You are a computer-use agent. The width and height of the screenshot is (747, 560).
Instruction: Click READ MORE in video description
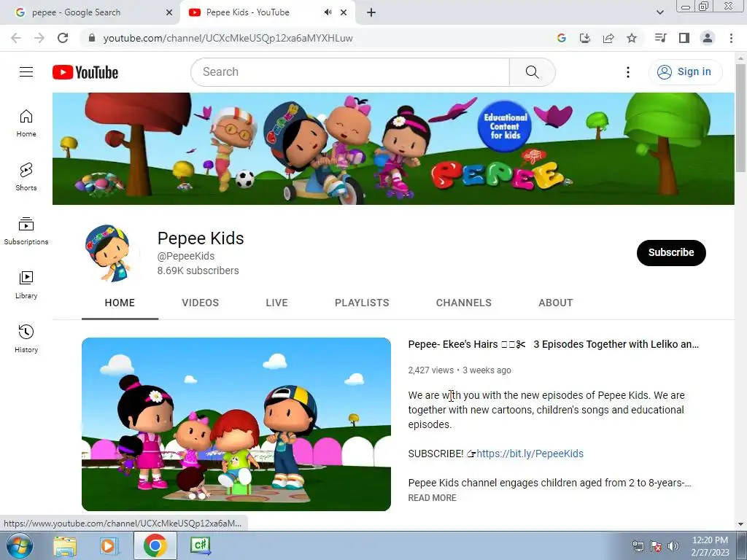432,497
